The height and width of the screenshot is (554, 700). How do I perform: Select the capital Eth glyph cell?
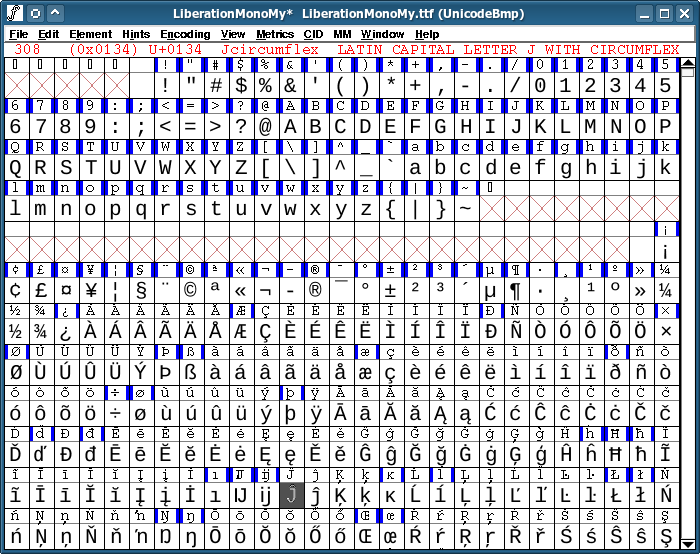pos(491,332)
